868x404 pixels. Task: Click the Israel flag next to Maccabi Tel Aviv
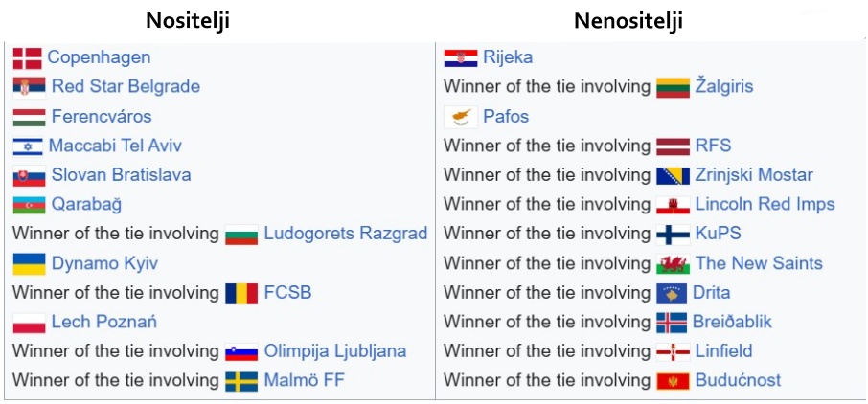[28, 146]
